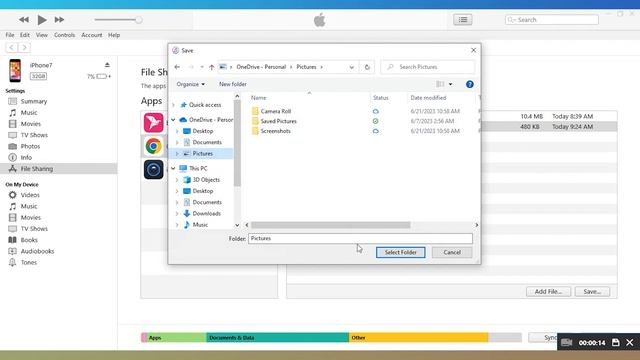Open the File menu in iTunes
This screenshot has width=640, height=360.
tap(10, 35)
